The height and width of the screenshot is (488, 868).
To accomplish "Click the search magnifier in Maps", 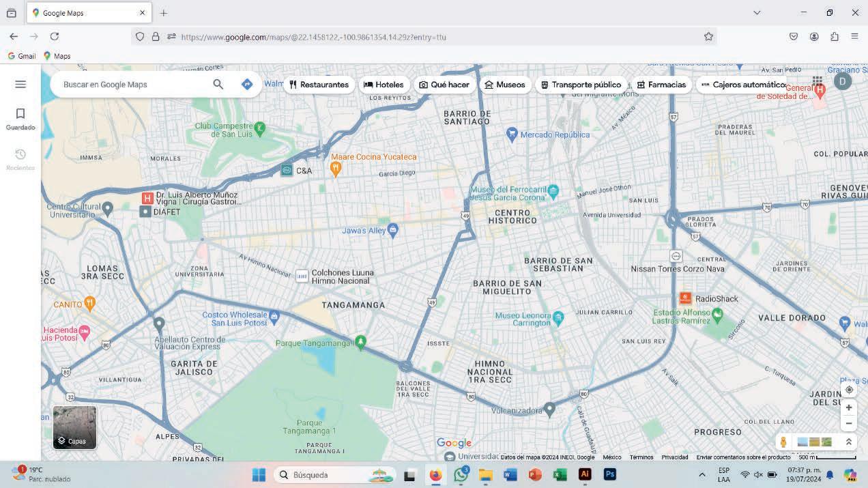I will [x=218, y=84].
